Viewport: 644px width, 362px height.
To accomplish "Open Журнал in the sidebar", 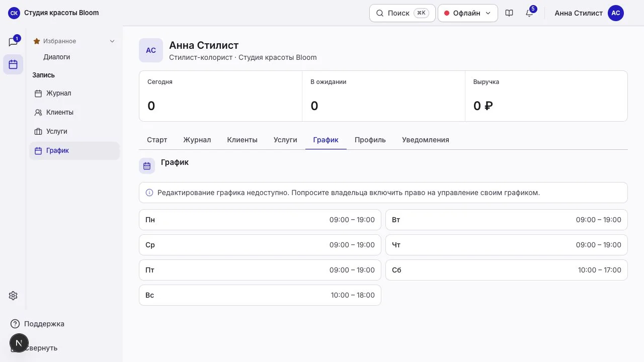I will point(74,94).
